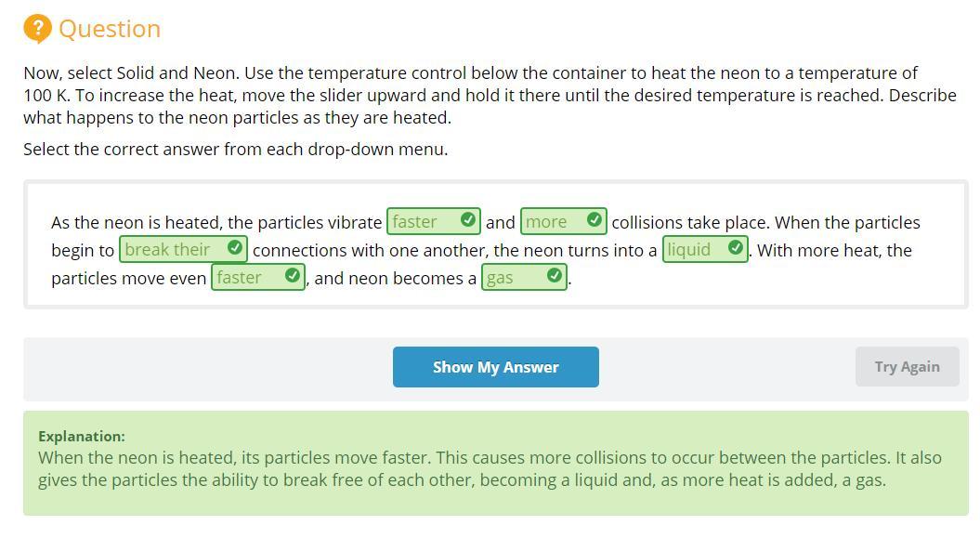The image size is (980, 551).
Task: Expand the 'gas' dropdown menu
Action: click(525, 277)
